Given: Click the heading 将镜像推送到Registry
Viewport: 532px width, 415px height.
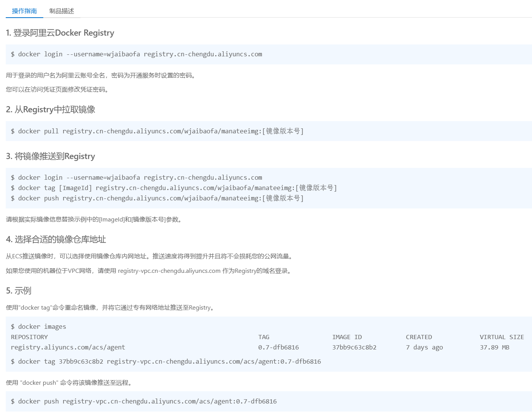Looking at the screenshot, I should [51, 156].
